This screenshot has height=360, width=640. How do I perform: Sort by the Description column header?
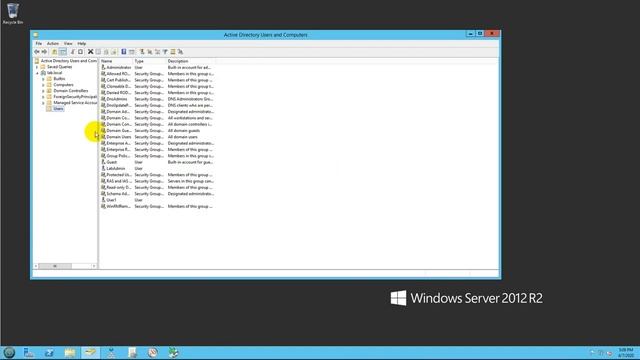[x=190, y=61]
